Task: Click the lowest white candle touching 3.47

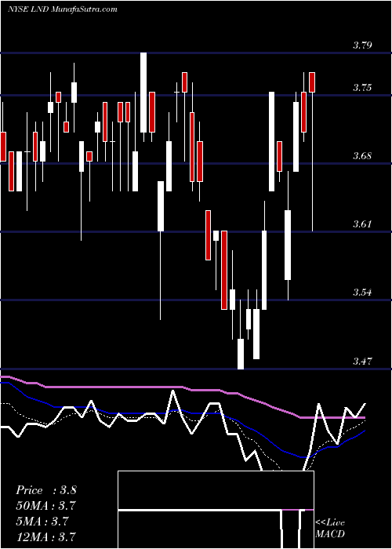Action: (241, 354)
